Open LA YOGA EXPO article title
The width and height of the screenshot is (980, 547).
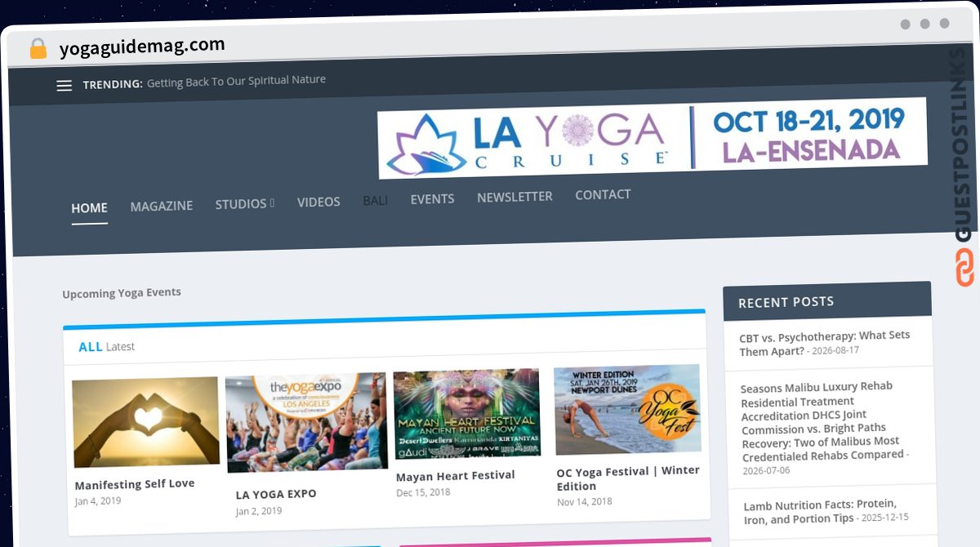tap(276, 494)
